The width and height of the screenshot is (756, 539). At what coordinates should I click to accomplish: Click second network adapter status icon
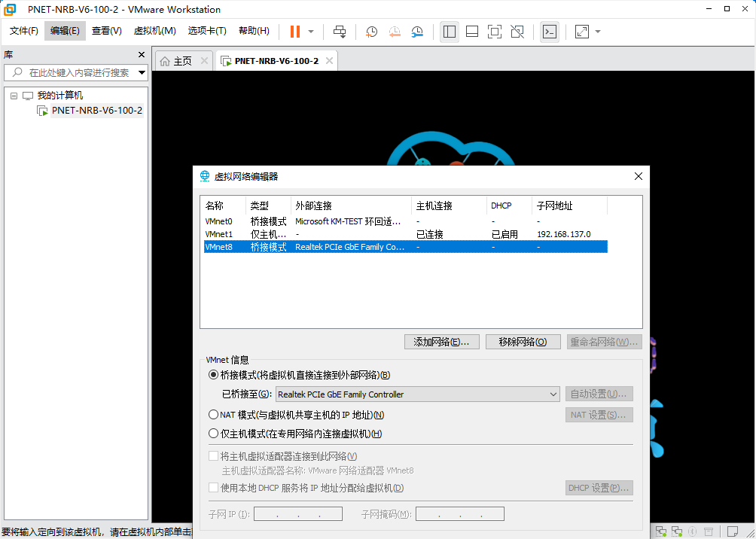tap(677, 531)
